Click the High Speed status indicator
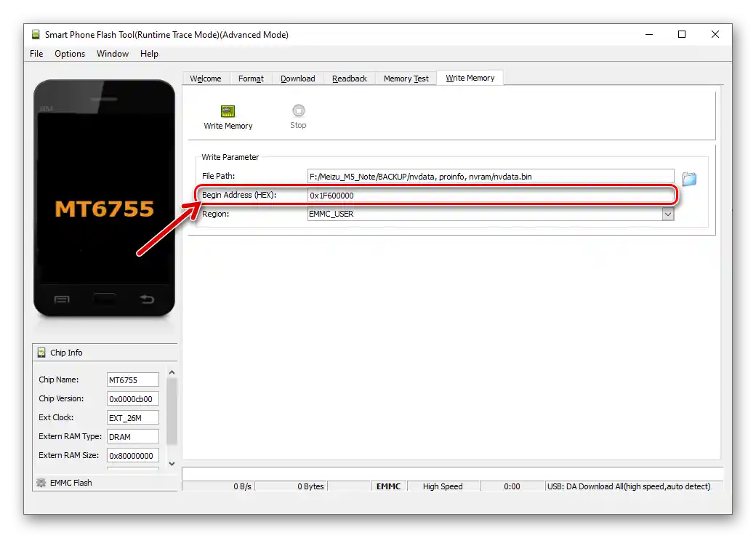The width and height of the screenshot is (756, 538). [443, 486]
